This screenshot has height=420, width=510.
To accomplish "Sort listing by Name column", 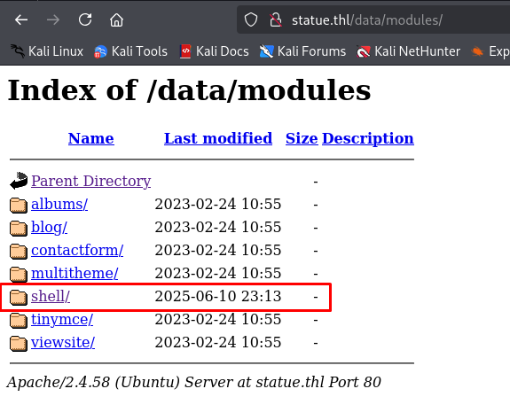I will [91, 138].
